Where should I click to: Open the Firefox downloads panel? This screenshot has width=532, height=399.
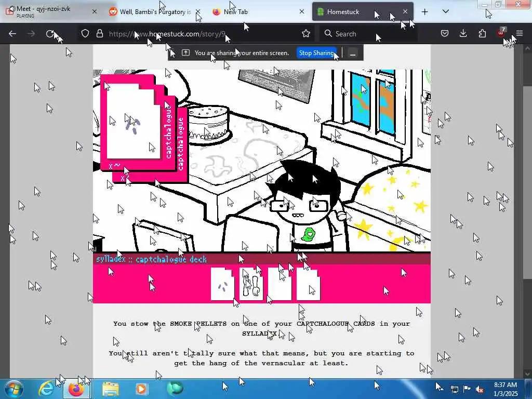(463, 33)
